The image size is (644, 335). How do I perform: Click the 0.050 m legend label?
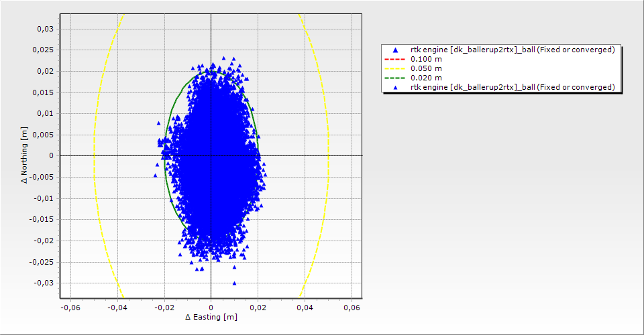click(x=426, y=68)
